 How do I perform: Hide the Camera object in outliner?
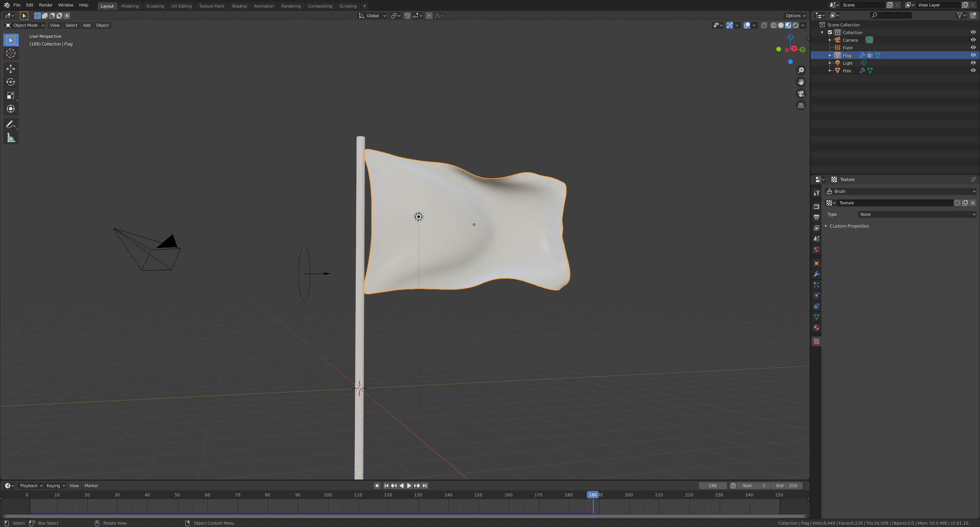973,40
